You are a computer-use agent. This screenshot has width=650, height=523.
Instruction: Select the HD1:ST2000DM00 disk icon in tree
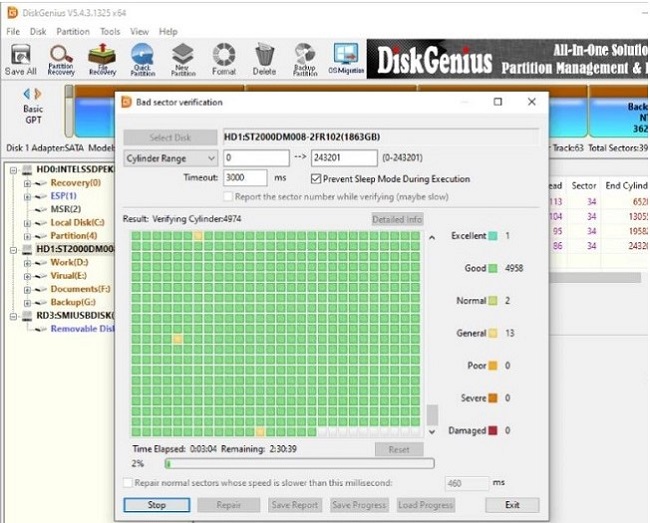coord(27,249)
